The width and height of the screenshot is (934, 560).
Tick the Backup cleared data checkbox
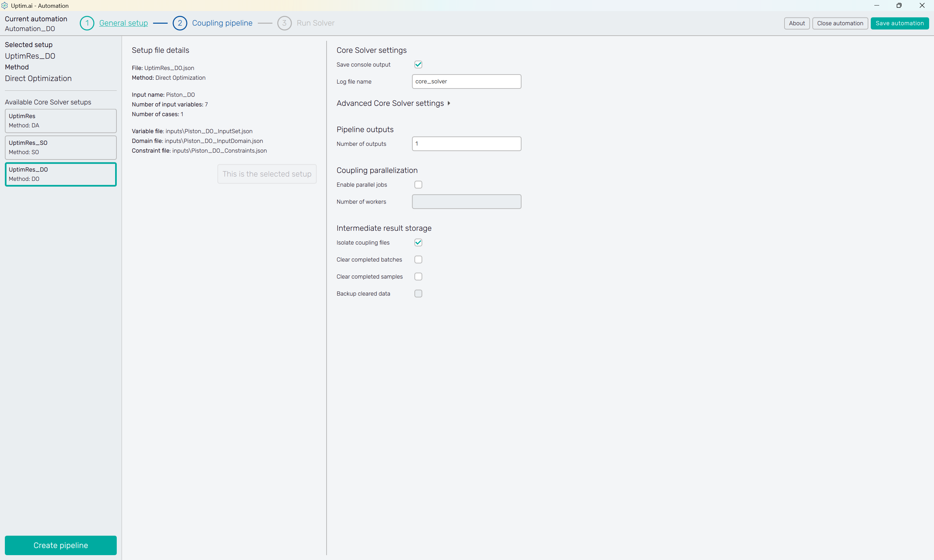pyautogui.click(x=418, y=294)
